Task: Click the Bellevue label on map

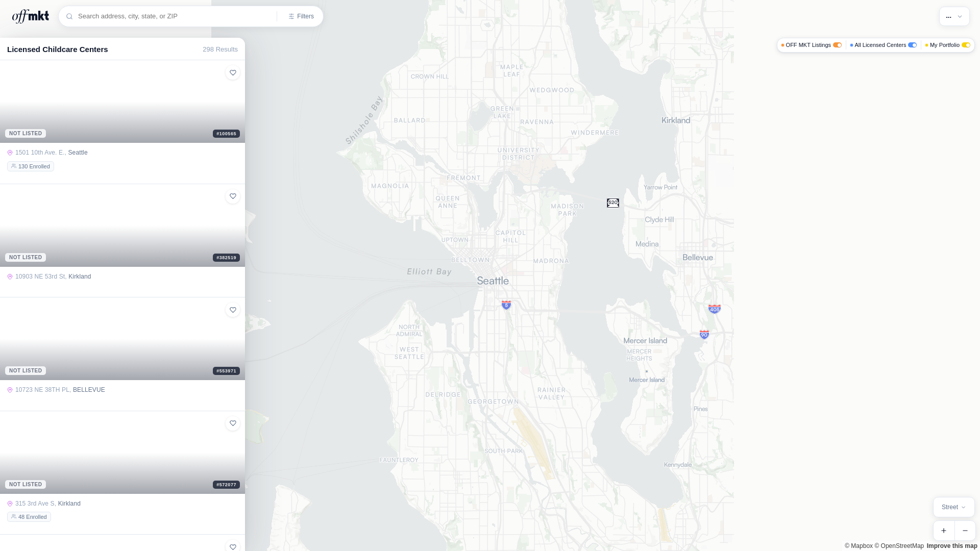Action: pos(698,258)
